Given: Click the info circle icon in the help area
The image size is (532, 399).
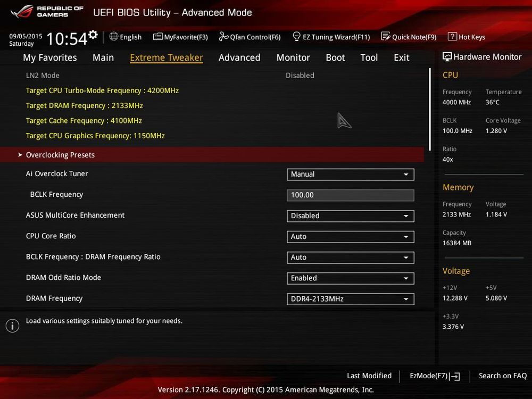Looking at the screenshot, I should point(13,326).
